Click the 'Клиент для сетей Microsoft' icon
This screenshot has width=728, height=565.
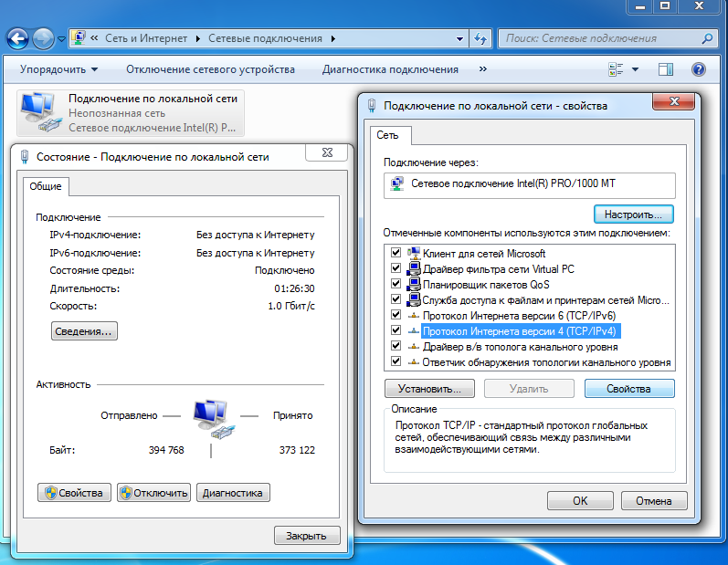click(x=413, y=253)
